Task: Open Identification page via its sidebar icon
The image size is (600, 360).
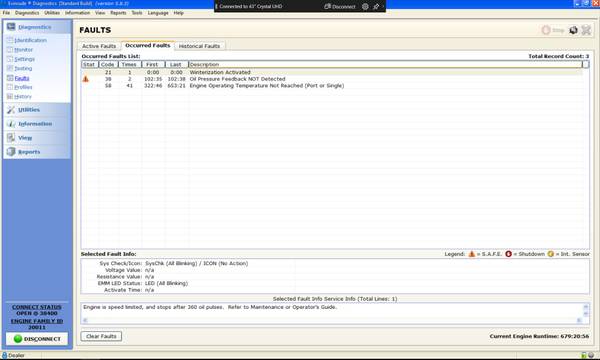Action: [10, 40]
